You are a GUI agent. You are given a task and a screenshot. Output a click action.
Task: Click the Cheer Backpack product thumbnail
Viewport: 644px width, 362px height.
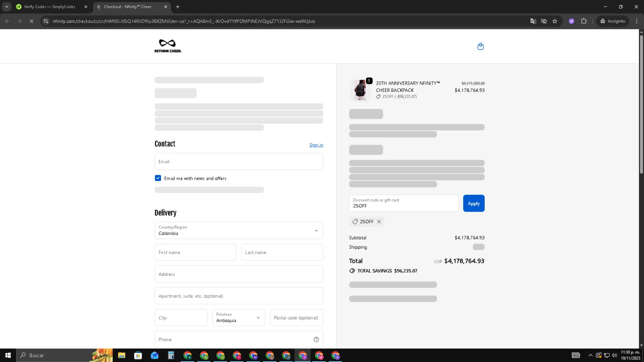(360, 90)
